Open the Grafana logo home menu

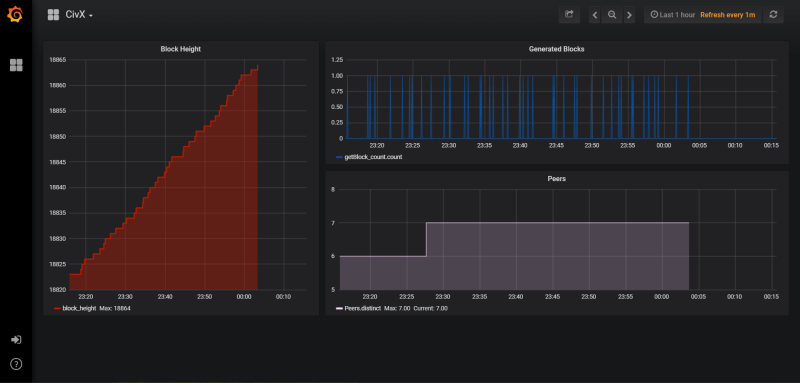point(15,15)
